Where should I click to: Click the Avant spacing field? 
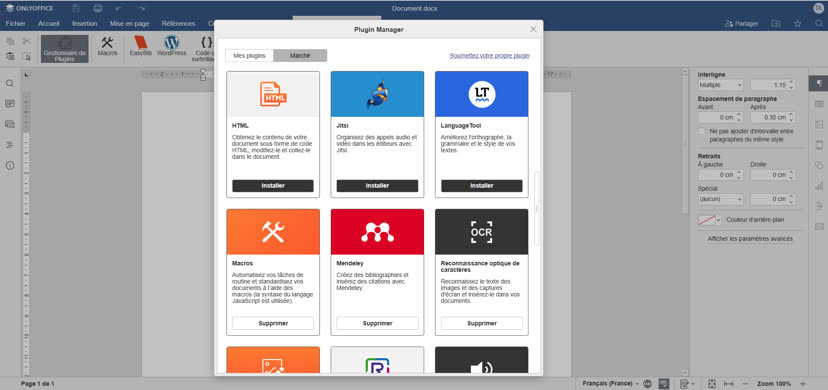point(720,117)
